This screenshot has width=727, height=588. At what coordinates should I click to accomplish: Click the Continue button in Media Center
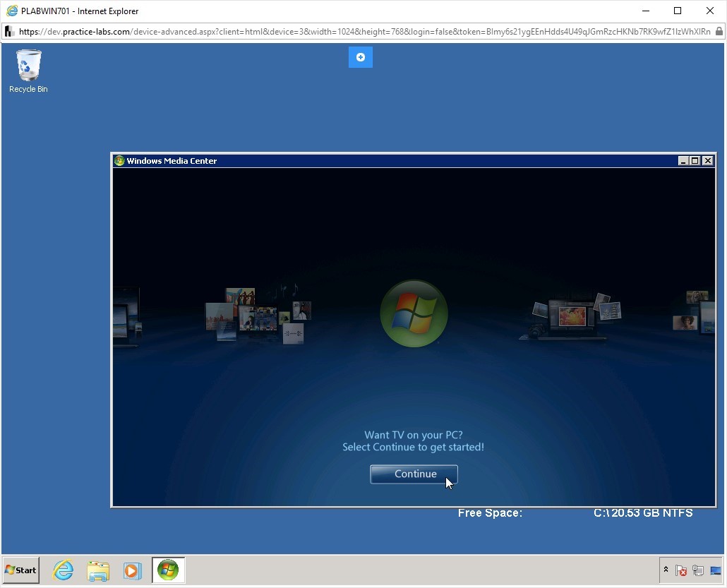(414, 474)
